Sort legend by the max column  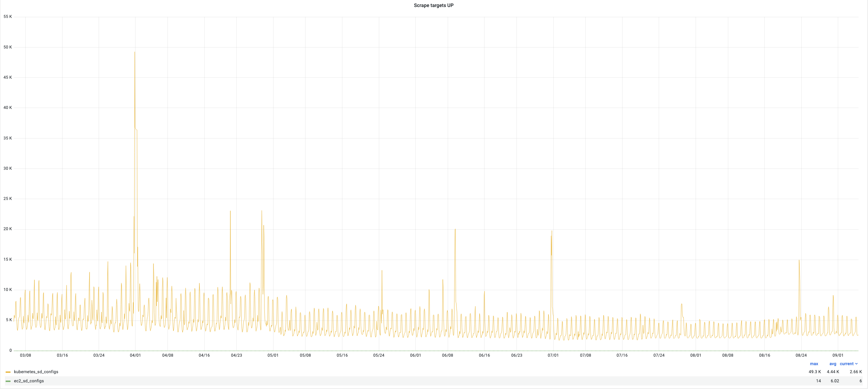point(814,364)
